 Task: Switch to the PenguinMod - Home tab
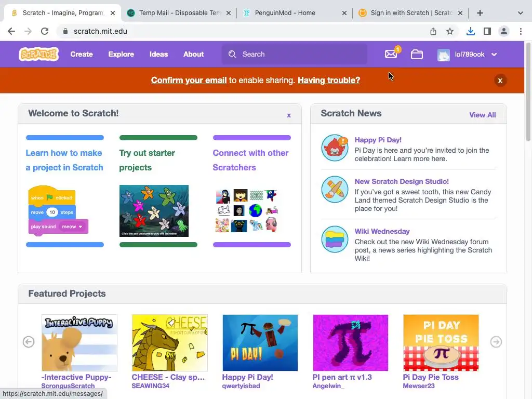pos(295,13)
